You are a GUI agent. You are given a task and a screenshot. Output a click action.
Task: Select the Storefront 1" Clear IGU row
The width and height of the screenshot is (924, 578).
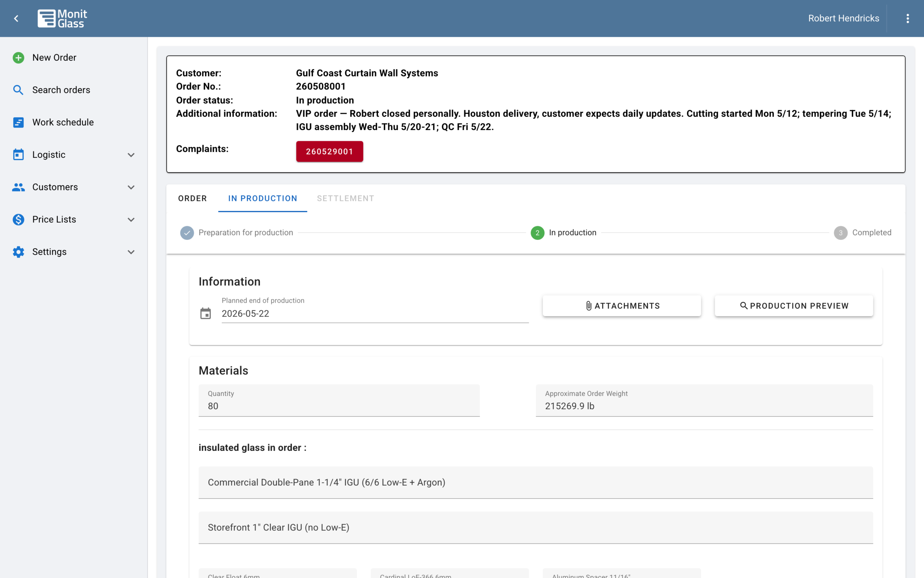(x=536, y=527)
